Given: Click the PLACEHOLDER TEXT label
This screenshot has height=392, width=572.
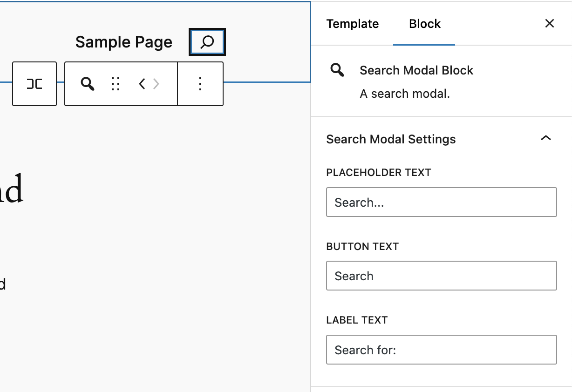Looking at the screenshot, I should [379, 172].
